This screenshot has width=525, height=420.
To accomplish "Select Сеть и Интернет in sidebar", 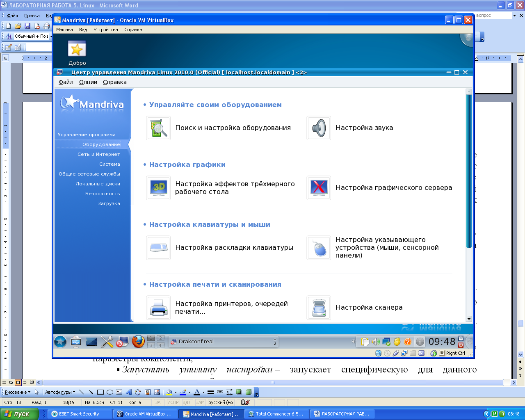I will [99, 154].
